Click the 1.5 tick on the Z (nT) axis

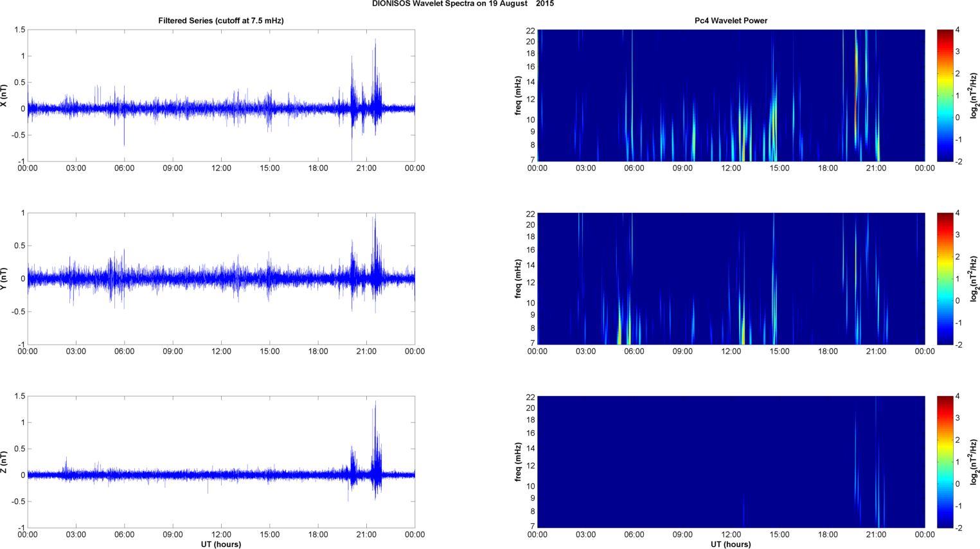pyautogui.click(x=20, y=397)
